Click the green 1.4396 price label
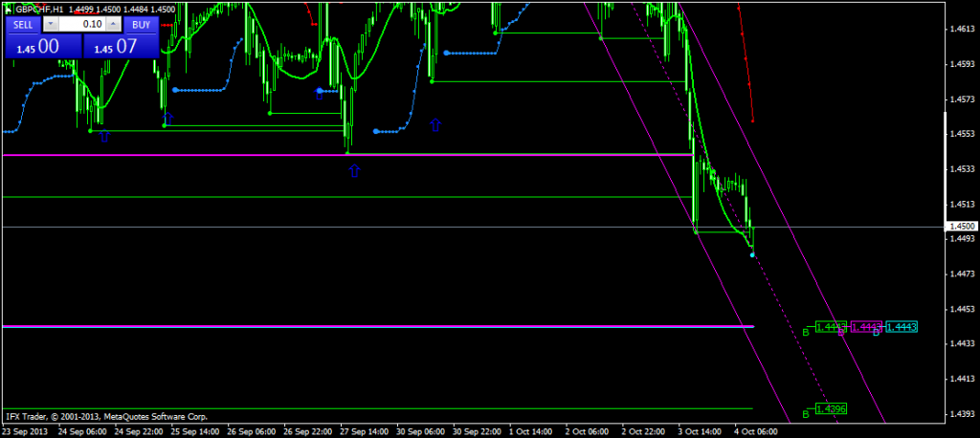The height and width of the screenshot is (438, 980). (x=831, y=409)
